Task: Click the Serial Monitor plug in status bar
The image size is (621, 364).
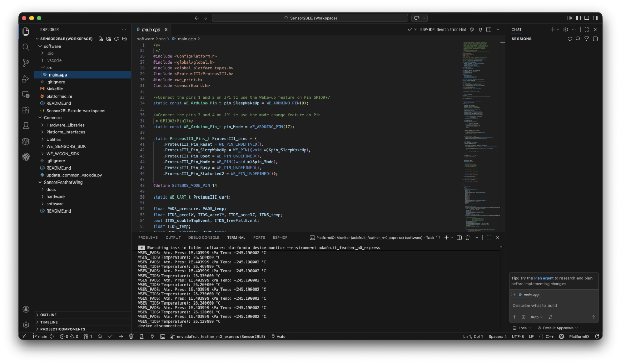Action: [x=152, y=336]
